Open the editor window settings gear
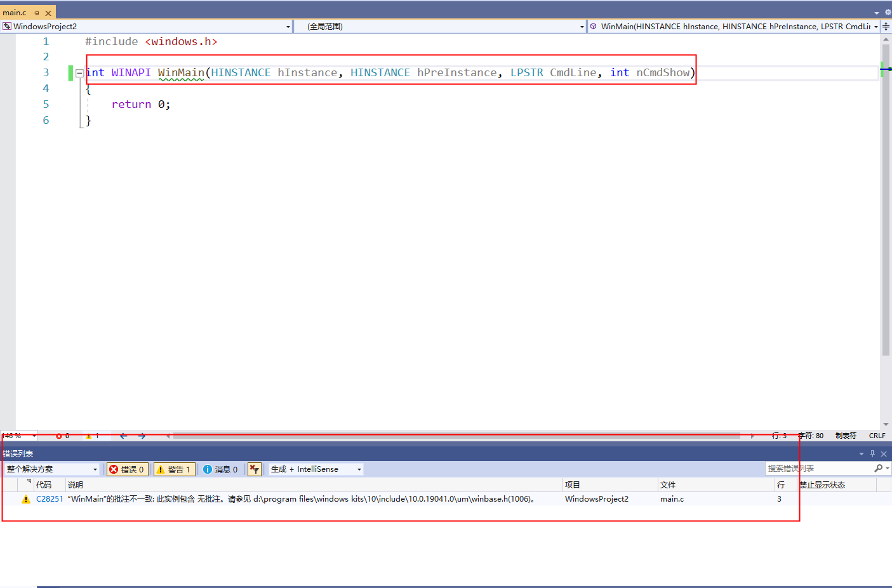The height and width of the screenshot is (588, 892). pyautogui.click(x=888, y=12)
